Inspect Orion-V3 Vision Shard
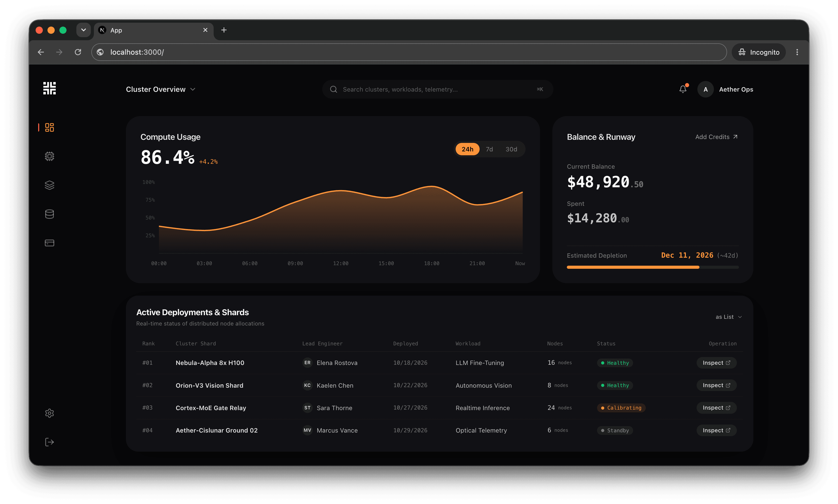838x504 pixels. [x=716, y=385]
